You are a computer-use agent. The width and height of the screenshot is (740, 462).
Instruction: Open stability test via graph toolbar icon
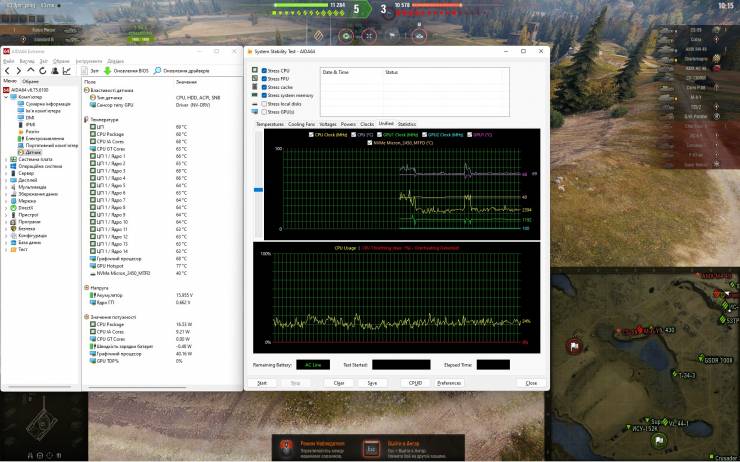[x=67, y=71]
